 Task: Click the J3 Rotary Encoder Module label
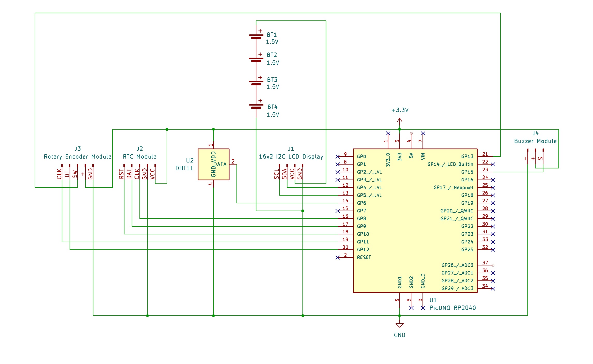click(x=78, y=157)
